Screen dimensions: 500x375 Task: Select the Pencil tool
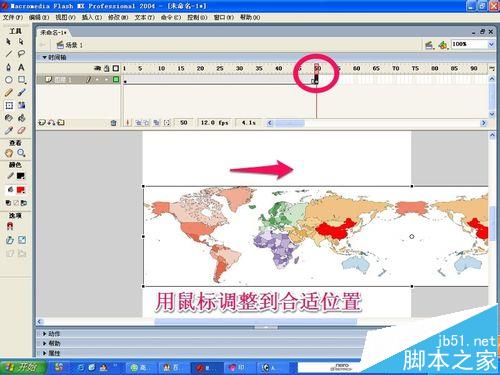click(x=9, y=92)
